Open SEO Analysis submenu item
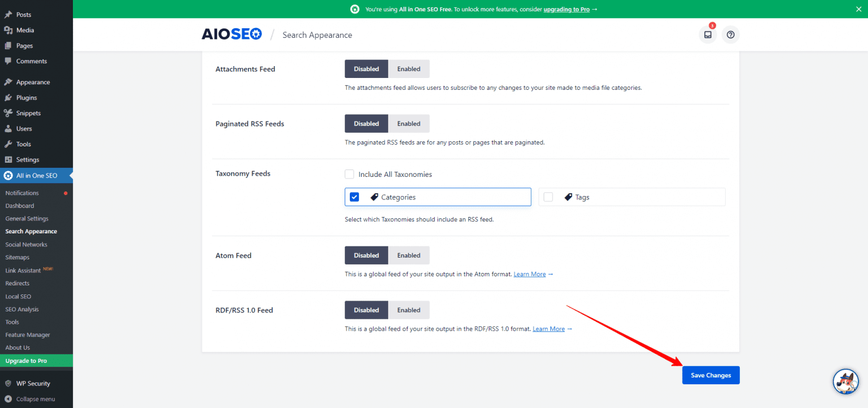Image resolution: width=868 pixels, height=408 pixels. 22,309
